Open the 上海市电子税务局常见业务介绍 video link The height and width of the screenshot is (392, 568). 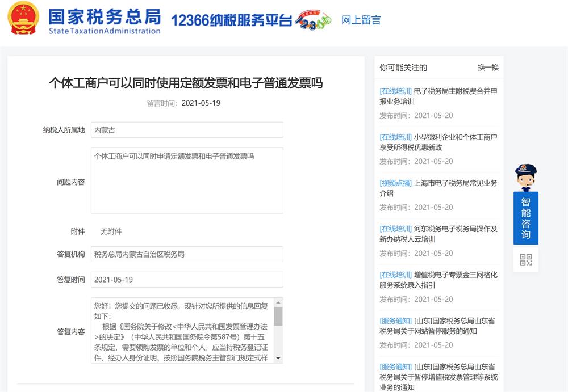tap(437, 189)
